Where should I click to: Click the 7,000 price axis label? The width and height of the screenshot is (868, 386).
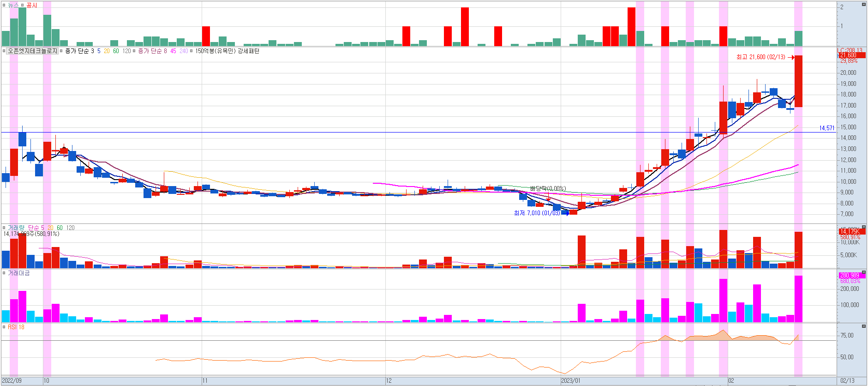coord(848,214)
